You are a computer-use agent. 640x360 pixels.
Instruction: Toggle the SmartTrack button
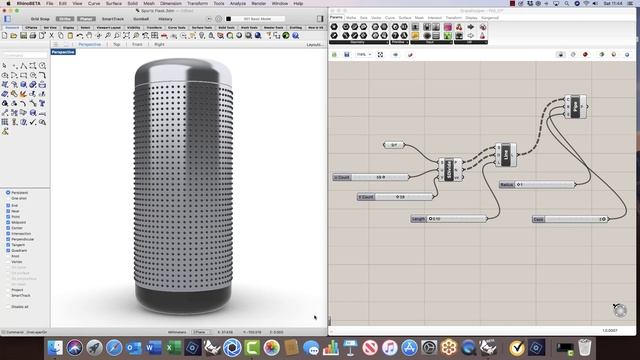tap(113, 19)
